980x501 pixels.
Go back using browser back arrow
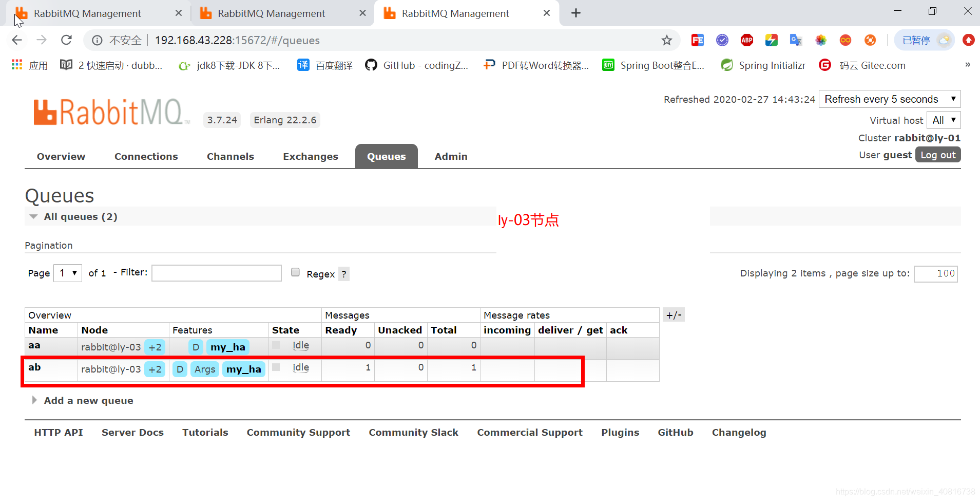(x=17, y=40)
